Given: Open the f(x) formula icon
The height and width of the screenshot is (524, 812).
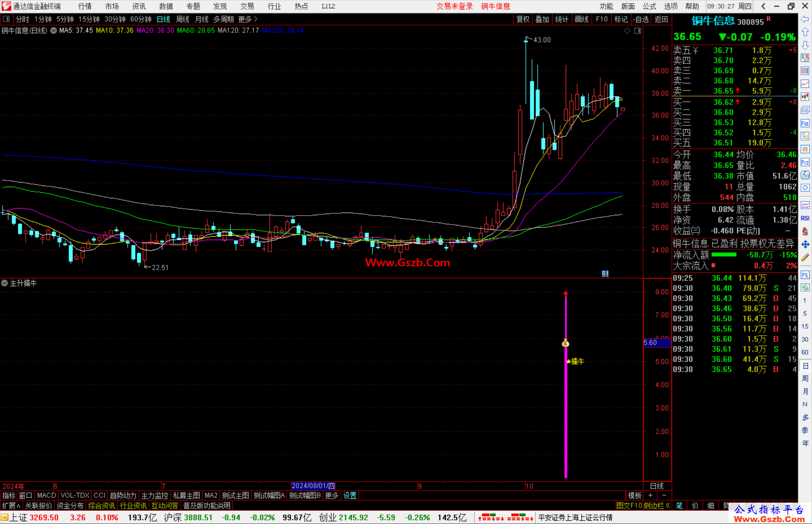Looking at the screenshot, I should pos(805,175).
